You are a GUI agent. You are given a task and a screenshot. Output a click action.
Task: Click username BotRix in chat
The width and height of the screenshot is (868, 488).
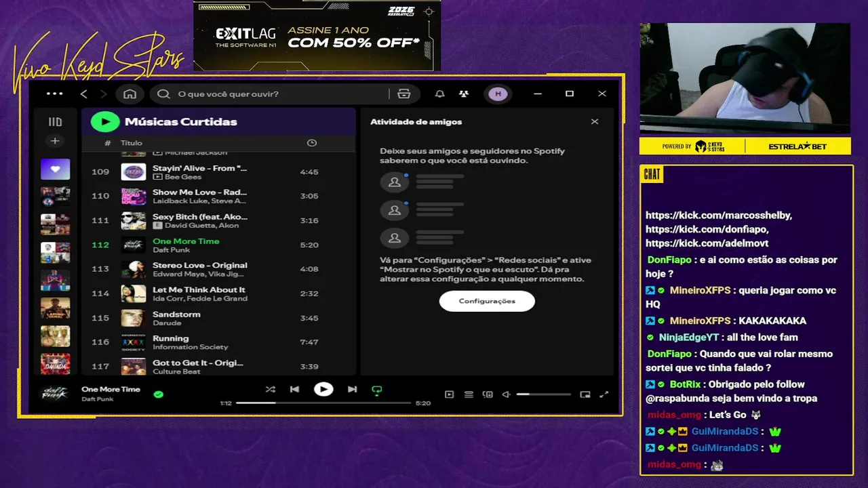coord(686,384)
